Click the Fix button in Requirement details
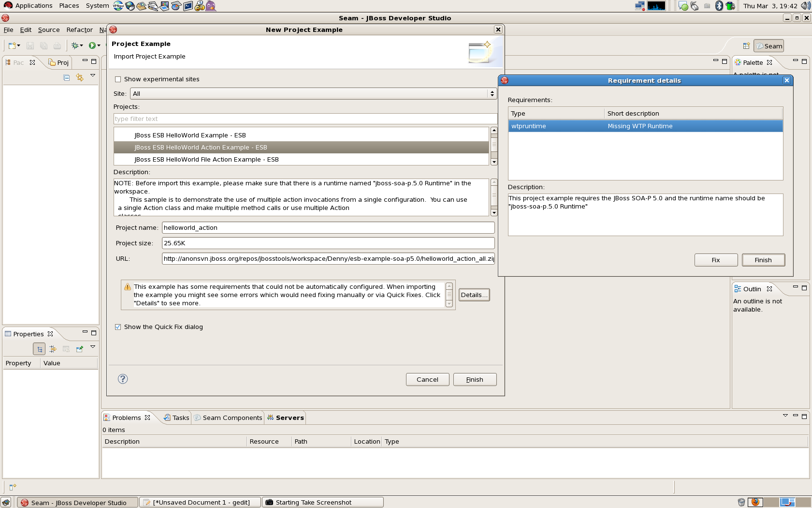The height and width of the screenshot is (508, 812). 716,260
